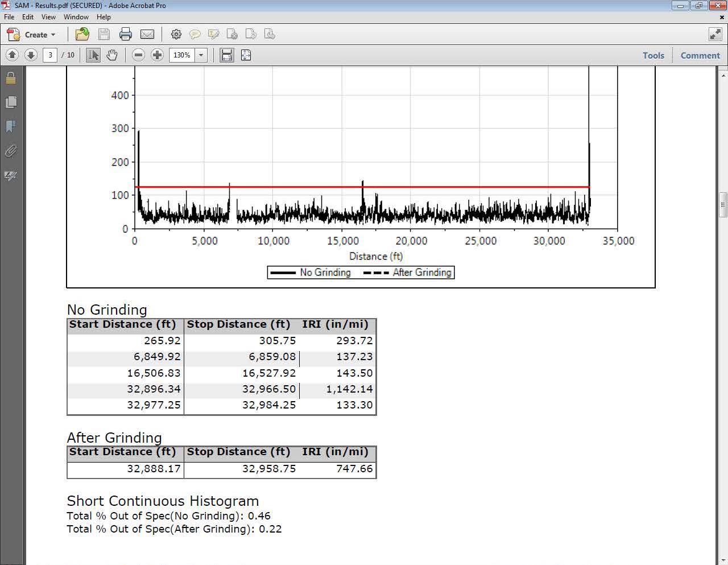Screen dimensions: 728x565
Task: Click stop distance 32,984.25
Action: 269,405
